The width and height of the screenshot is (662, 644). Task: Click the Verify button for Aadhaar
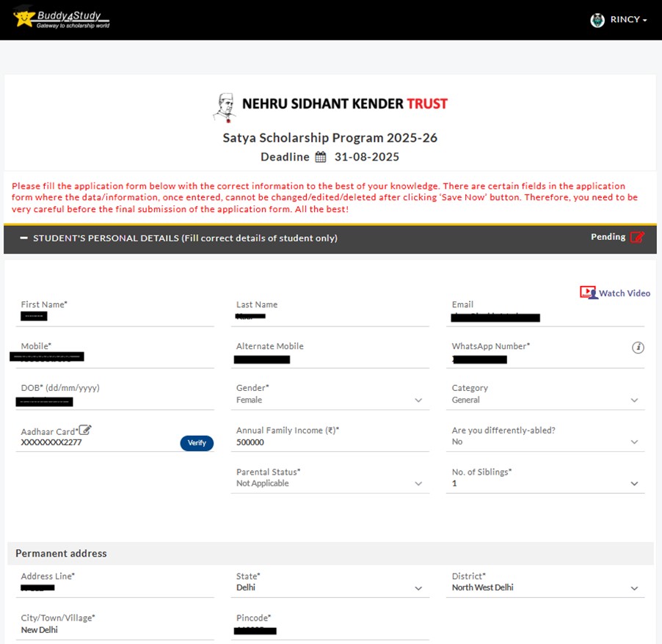coord(197,443)
